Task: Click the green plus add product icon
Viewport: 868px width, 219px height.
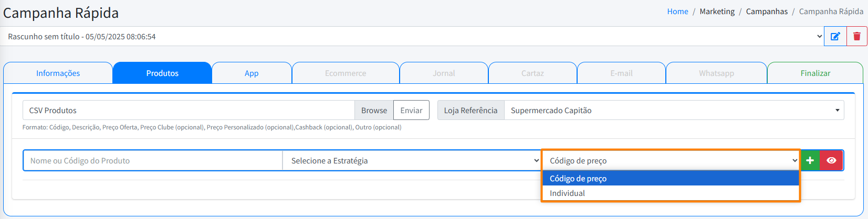Action: coord(810,160)
